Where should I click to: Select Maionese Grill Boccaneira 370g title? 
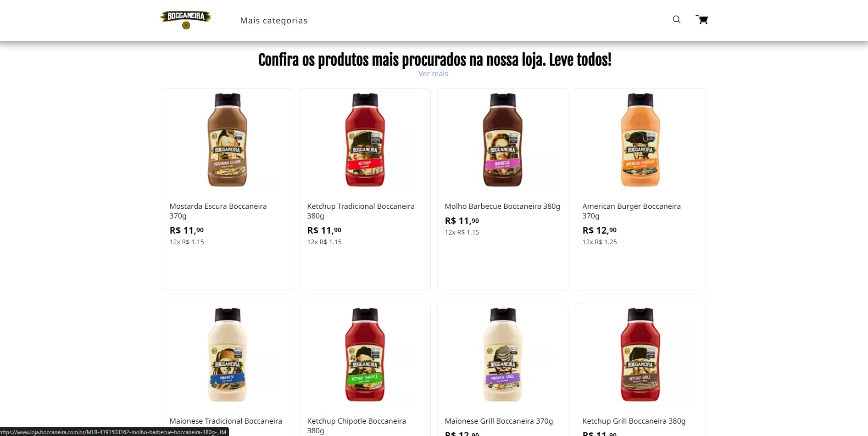[499, 421]
